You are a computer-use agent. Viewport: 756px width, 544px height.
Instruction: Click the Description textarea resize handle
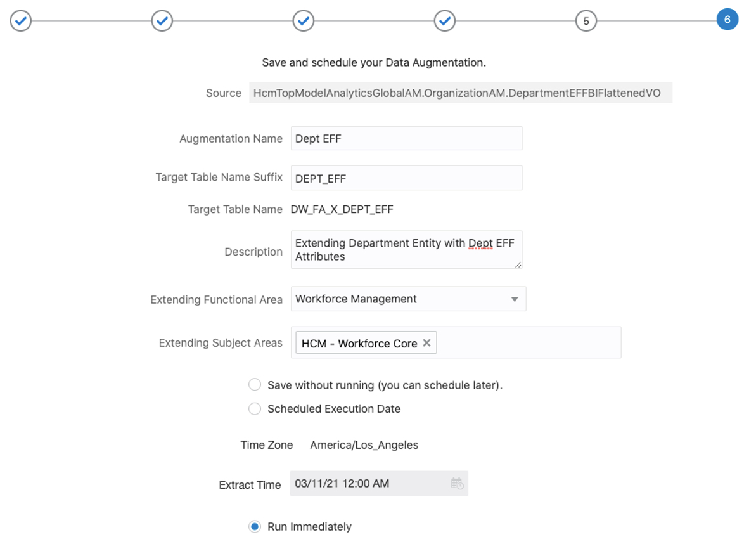[x=518, y=264]
